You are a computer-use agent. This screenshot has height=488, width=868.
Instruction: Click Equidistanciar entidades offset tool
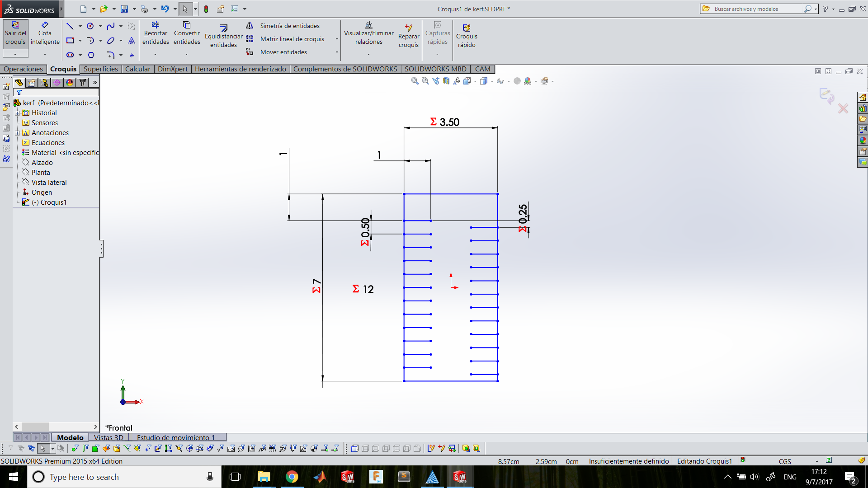pyautogui.click(x=223, y=36)
